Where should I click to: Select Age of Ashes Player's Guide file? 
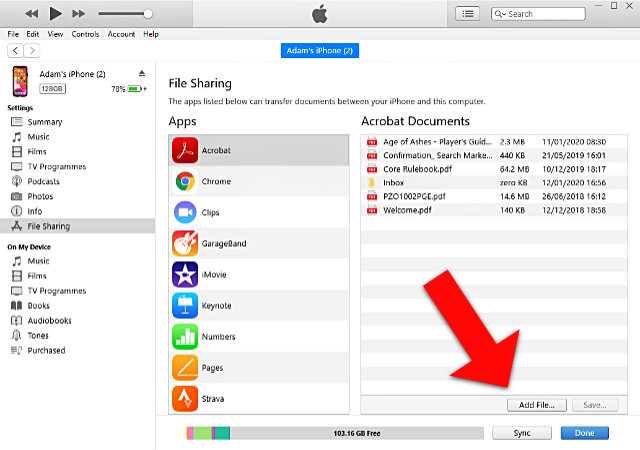494,142
